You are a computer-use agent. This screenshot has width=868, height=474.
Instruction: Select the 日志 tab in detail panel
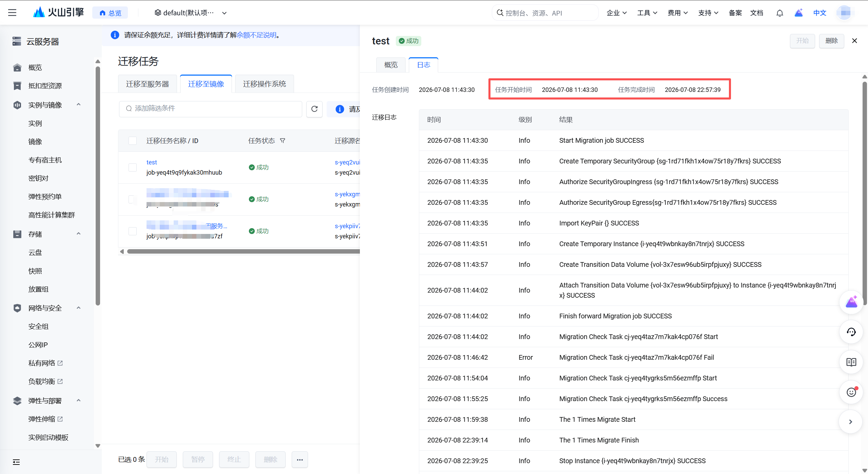click(423, 65)
